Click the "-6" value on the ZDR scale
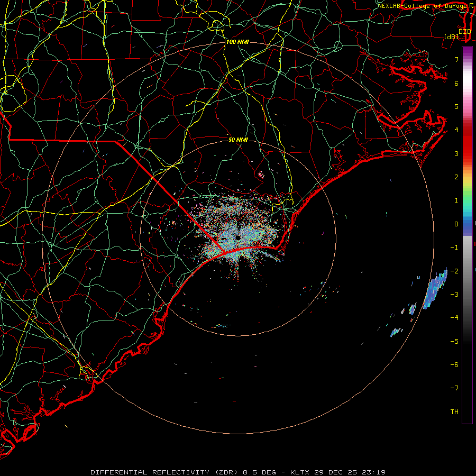 pos(454,364)
